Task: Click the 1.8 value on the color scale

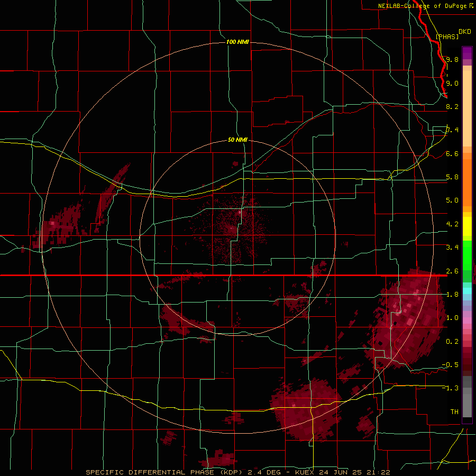Action: point(452,294)
